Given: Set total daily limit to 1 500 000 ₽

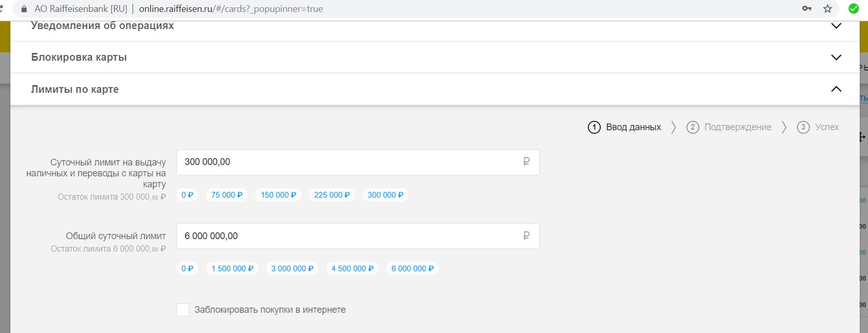Looking at the screenshot, I should click(232, 269).
